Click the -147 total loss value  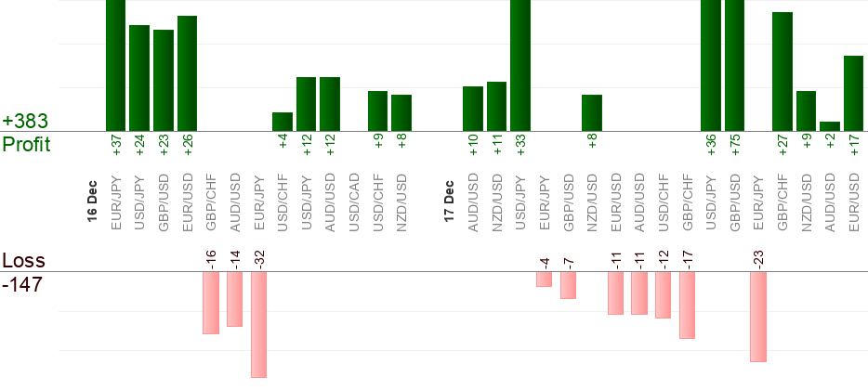(x=24, y=284)
